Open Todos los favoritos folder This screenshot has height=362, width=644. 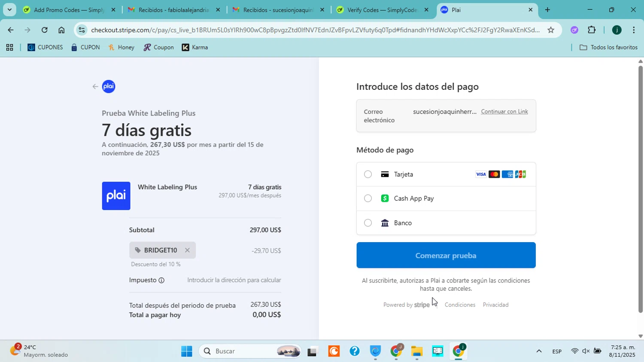pos(608,48)
